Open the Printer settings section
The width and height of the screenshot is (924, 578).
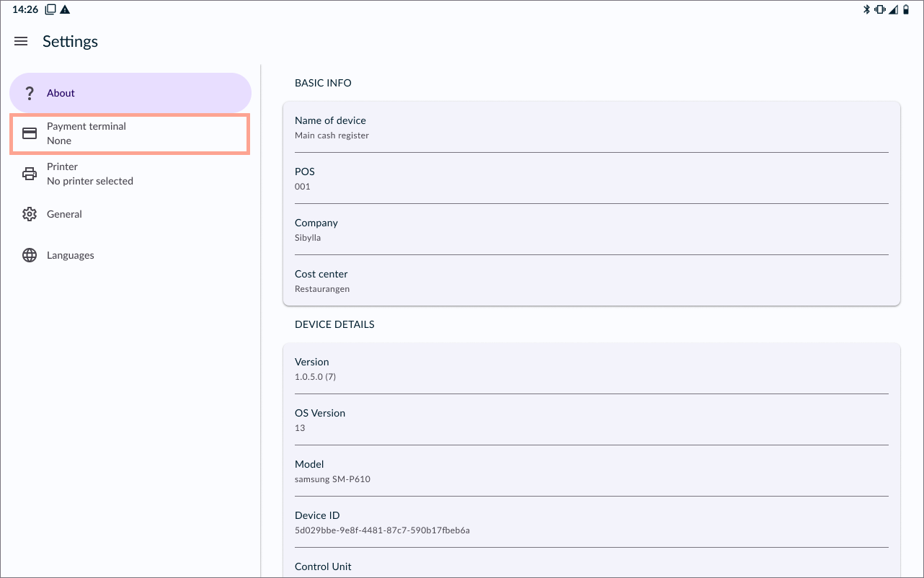coord(130,174)
